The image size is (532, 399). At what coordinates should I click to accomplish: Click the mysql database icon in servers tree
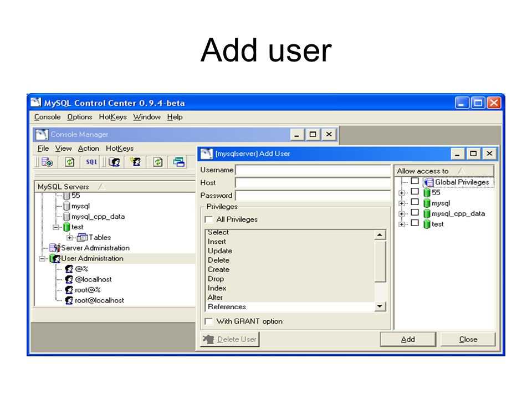[66, 206]
